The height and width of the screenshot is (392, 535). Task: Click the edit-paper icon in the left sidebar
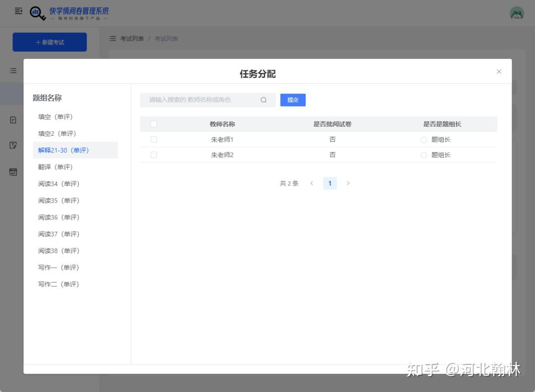tap(13, 146)
